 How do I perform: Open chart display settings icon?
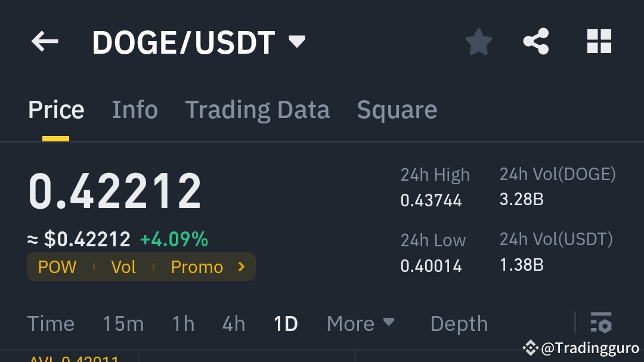point(601,323)
